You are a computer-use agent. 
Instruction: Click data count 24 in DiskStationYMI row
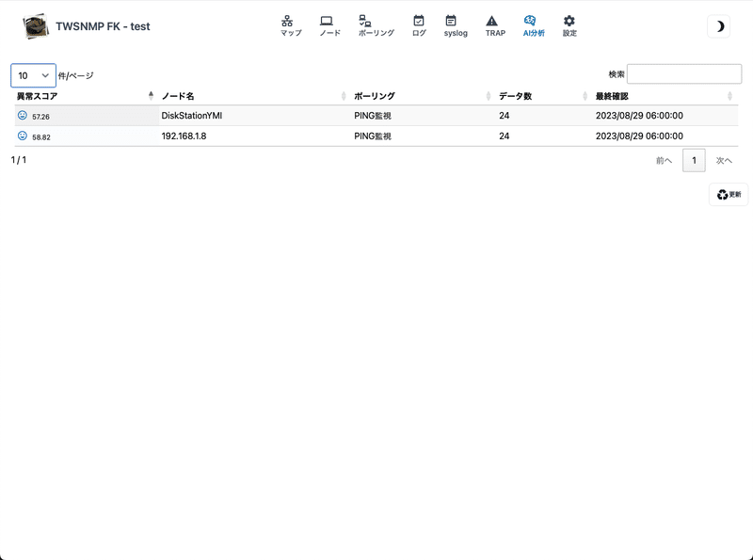[x=505, y=116]
